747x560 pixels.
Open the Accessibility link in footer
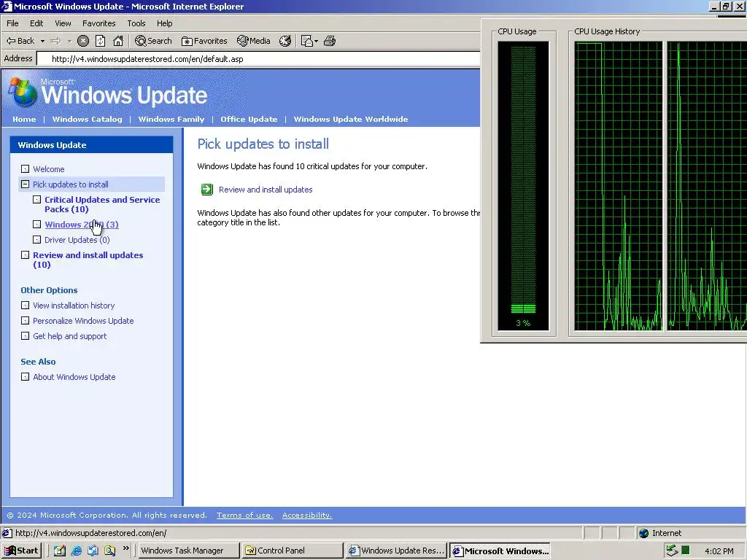307,516
